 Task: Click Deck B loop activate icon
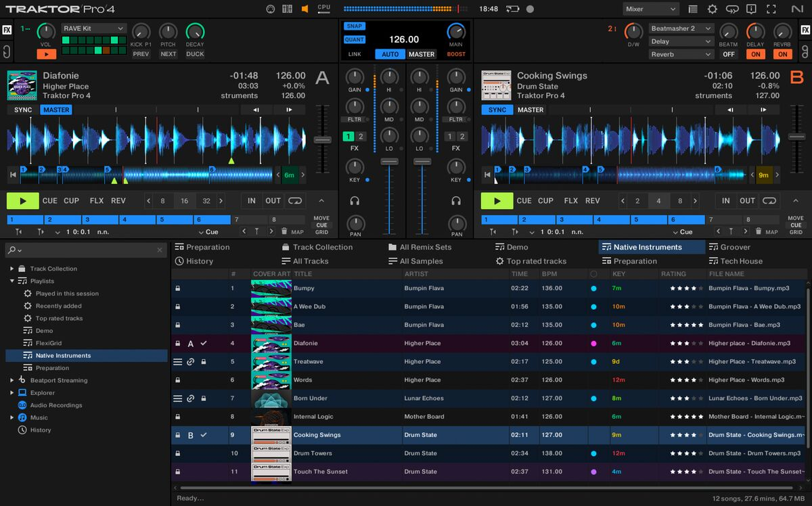(x=769, y=201)
